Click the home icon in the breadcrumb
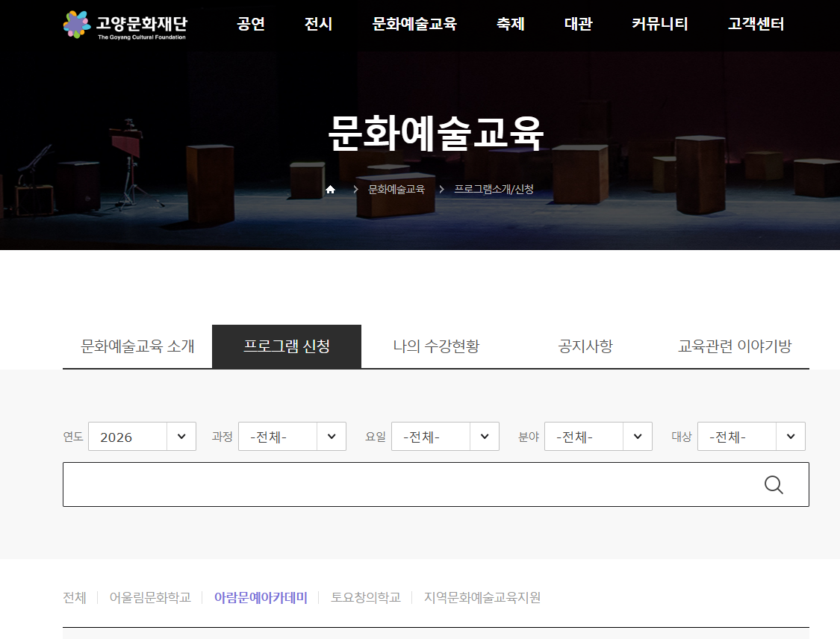840x639 pixels. click(331, 190)
